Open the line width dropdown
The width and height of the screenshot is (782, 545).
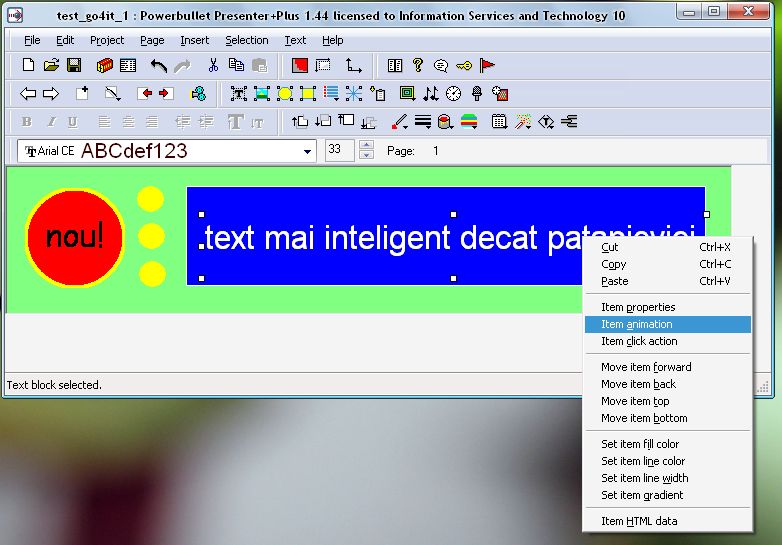coord(423,121)
